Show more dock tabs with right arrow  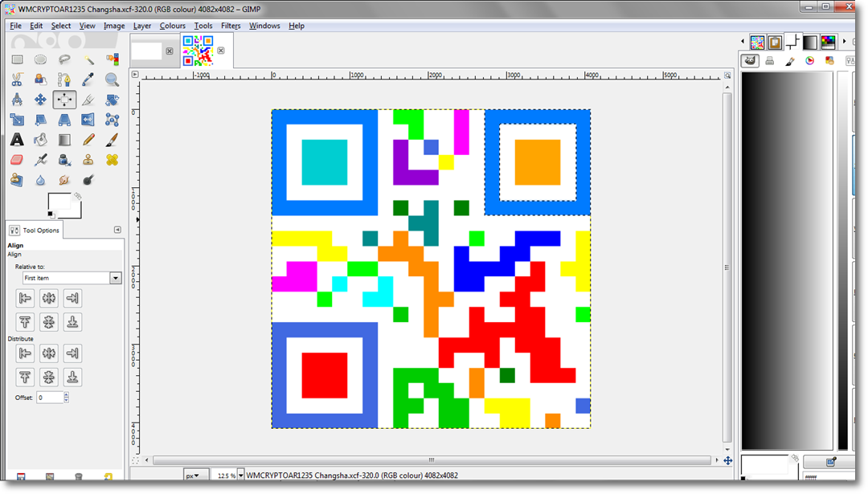[844, 42]
